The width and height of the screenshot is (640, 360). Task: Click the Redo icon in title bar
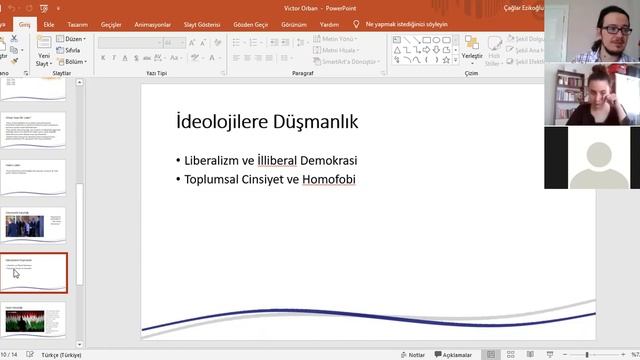29,8
